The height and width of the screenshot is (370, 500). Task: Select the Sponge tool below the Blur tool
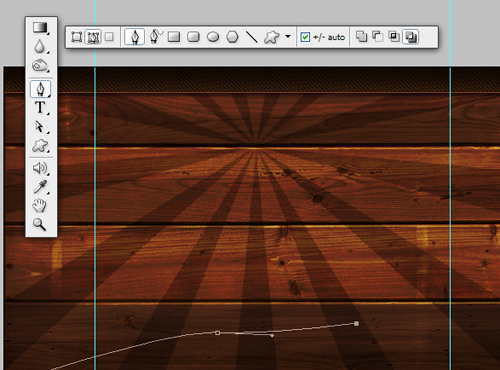[40, 65]
